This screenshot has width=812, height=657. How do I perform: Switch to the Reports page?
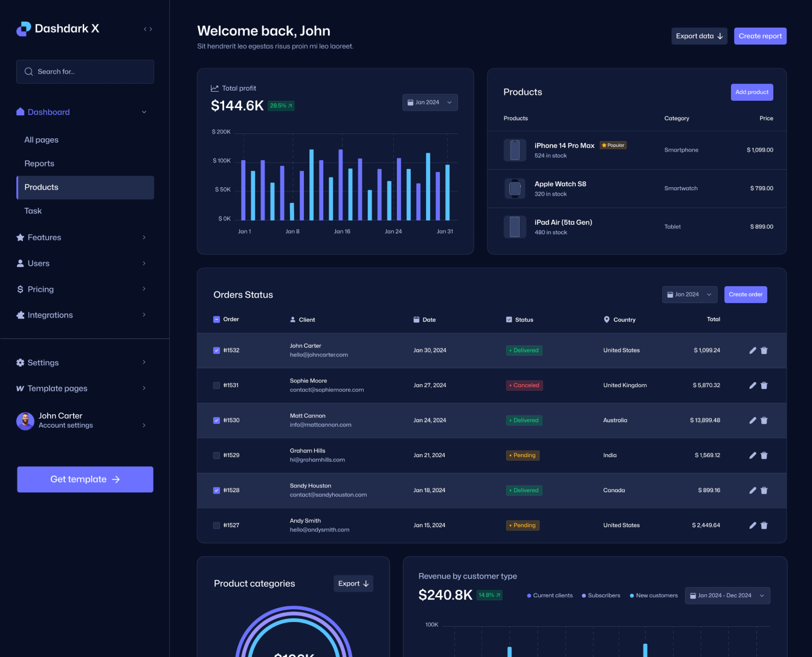39,163
